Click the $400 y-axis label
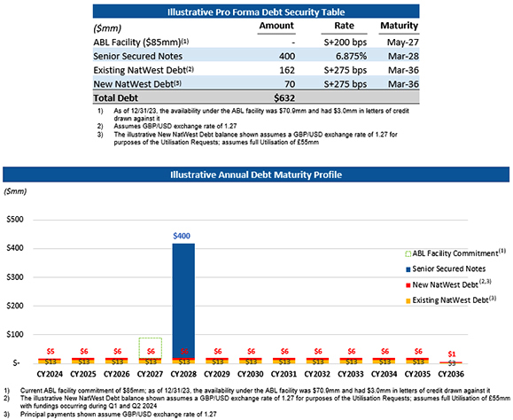The height and width of the screenshot is (420, 513). (x=15, y=248)
